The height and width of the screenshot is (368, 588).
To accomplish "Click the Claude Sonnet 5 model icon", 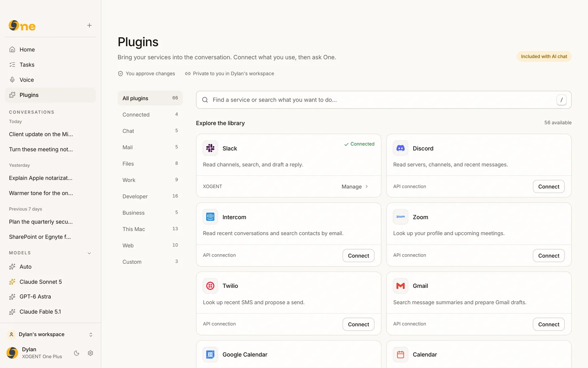I will tap(12, 282).
